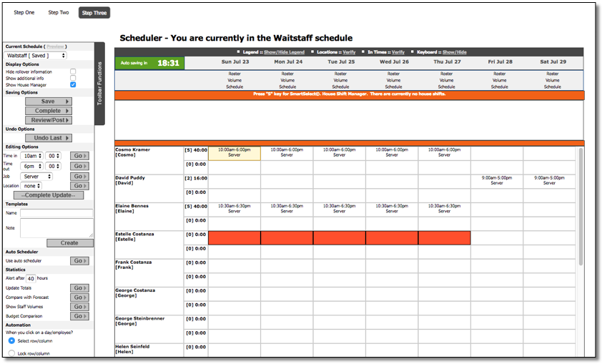The width and height of the screenshot is (602, 364).
Task: Open the Time in hour dropdown
Action: 31,155
